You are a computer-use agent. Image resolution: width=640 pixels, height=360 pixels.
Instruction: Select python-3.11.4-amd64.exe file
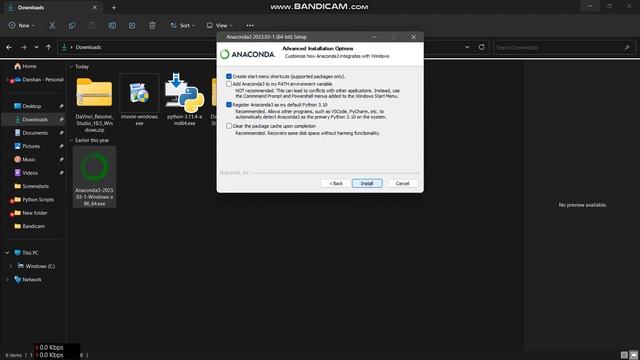[184, 100]
